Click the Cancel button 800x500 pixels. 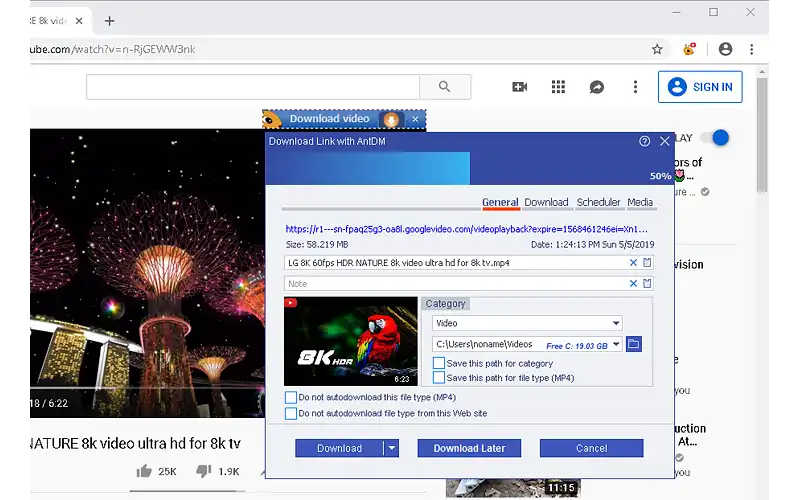tap(591, 448)
